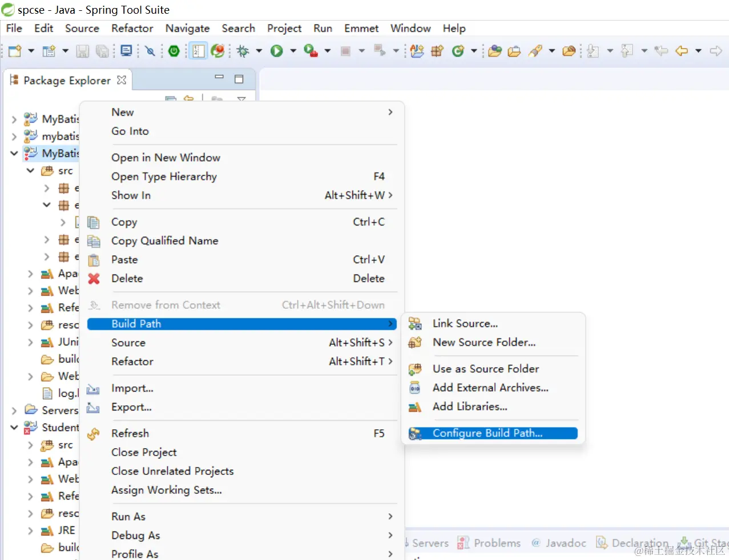Open the Declaration tab

coord(632,543)
